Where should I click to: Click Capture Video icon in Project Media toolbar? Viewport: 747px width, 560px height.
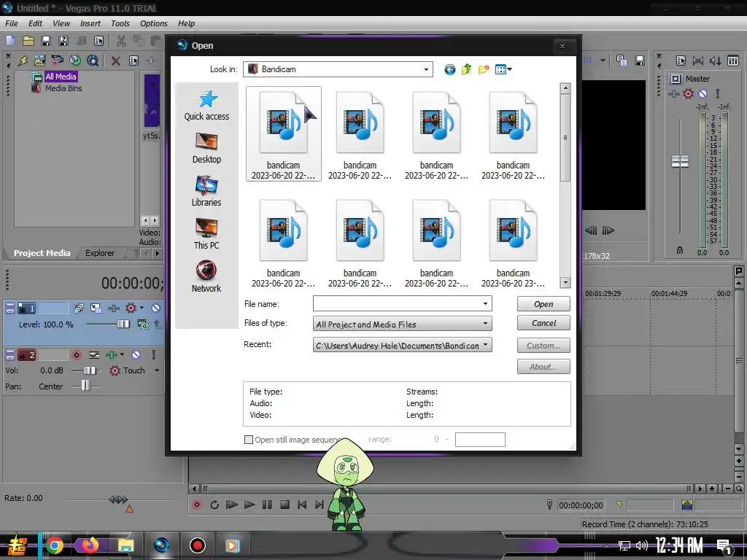(58, 60)
